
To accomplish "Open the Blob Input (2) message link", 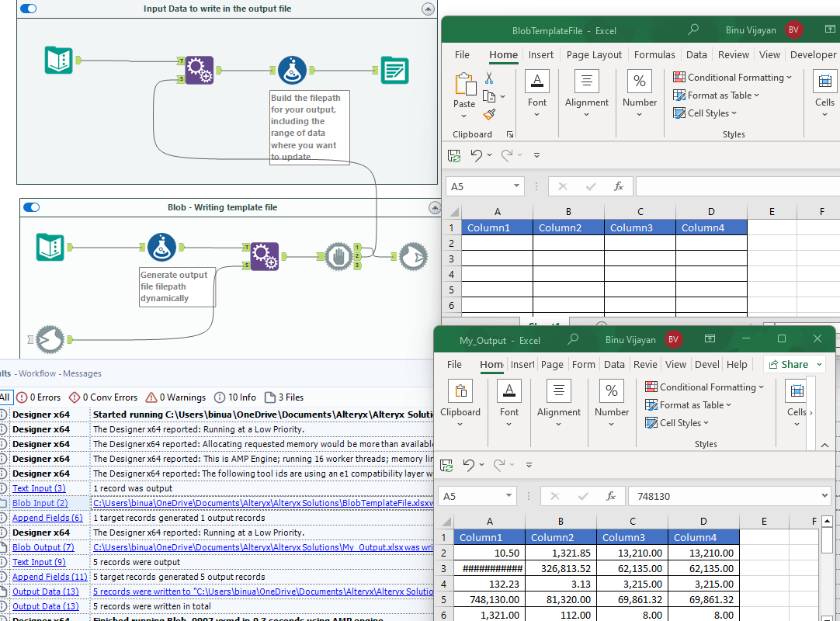I will 40,503.
